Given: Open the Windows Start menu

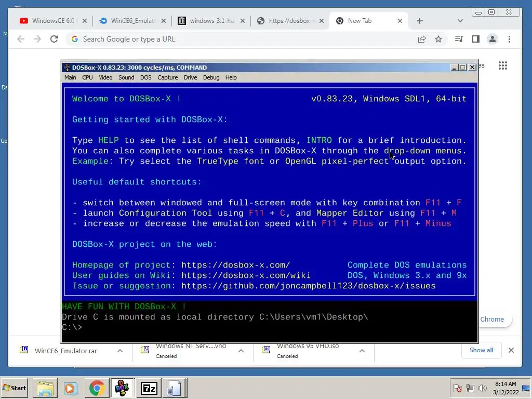Looking at the screenshot, I should (x=14, y=388).
